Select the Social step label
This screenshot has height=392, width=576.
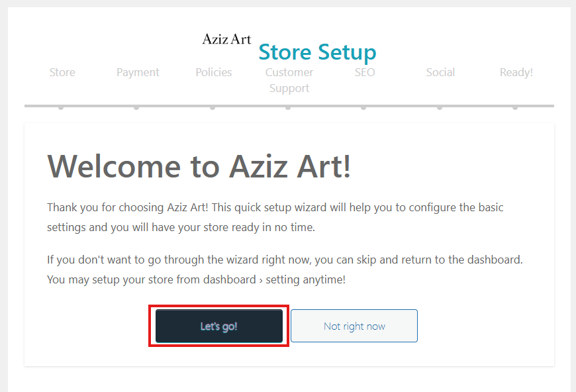pyautogui.click(x=440, y=72)
